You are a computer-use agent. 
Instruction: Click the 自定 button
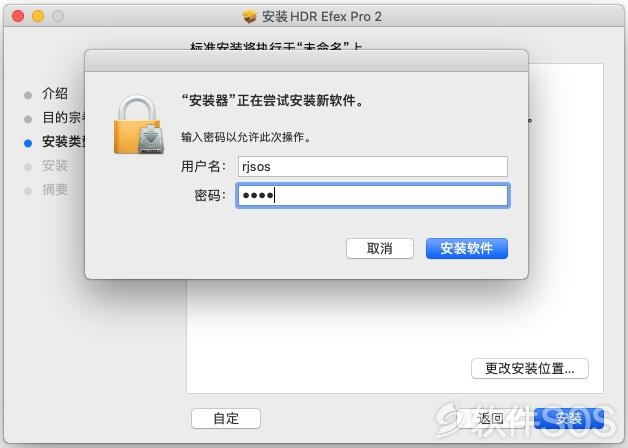[226, 418]
